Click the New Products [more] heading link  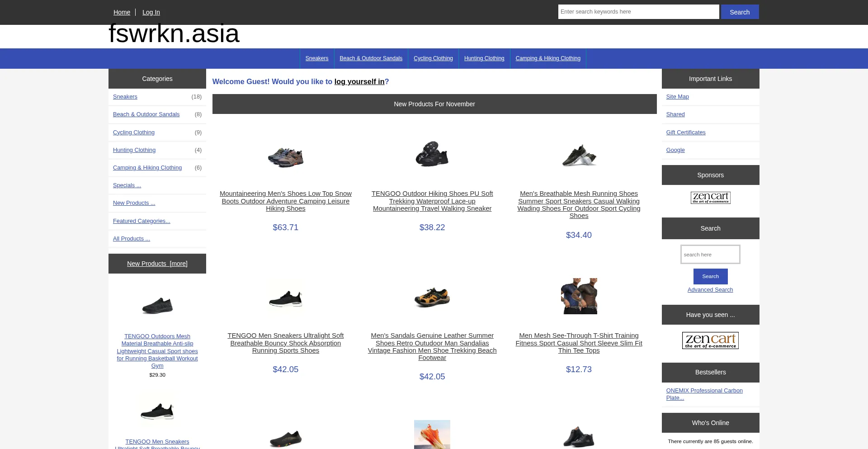(x=157, y=264)
